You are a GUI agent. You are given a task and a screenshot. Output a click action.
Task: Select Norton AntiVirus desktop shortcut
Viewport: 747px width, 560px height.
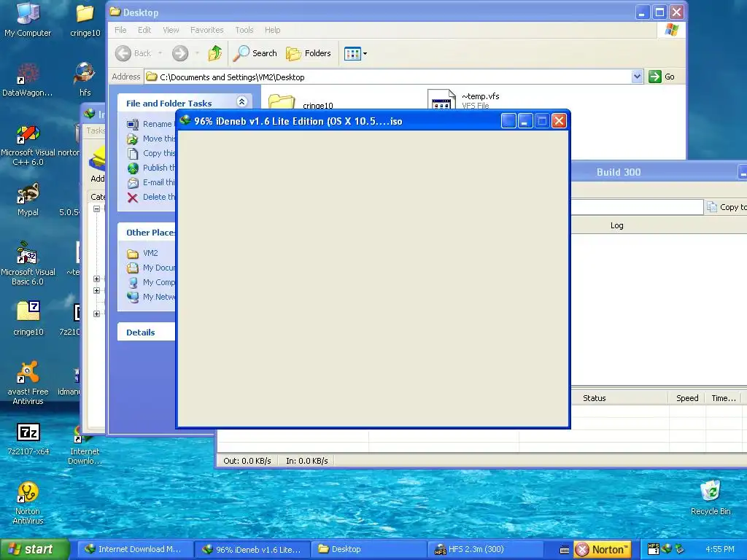tap(28, 503)
